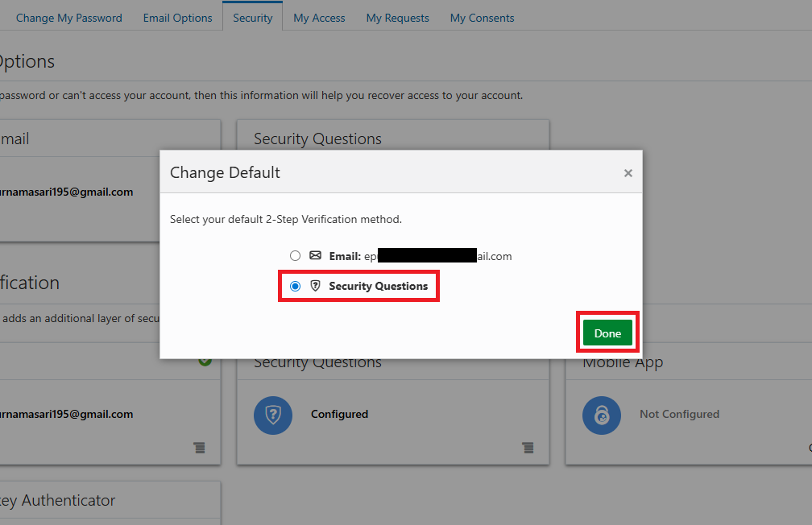Open the My Requests tab
812x525 pixels.
pos(398,19)
